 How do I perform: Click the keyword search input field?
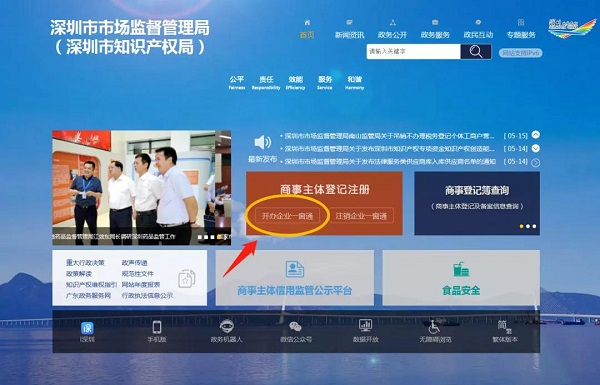click(x=413, y=51)
